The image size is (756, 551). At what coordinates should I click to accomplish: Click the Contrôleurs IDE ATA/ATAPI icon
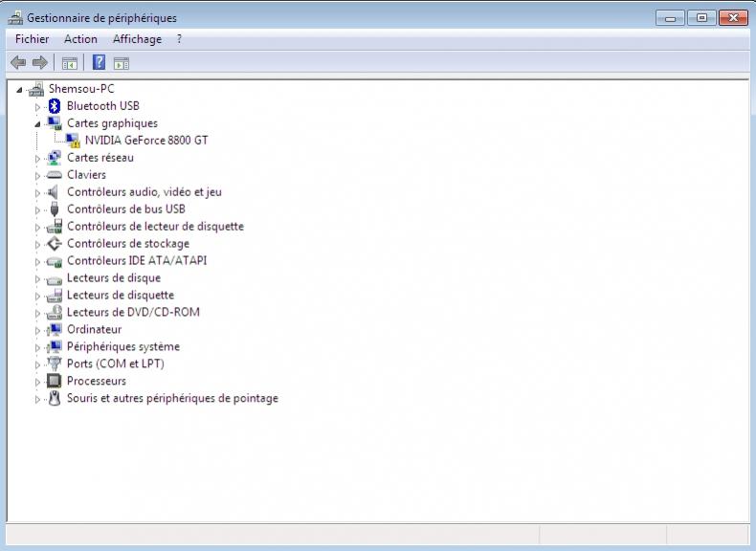55,262
